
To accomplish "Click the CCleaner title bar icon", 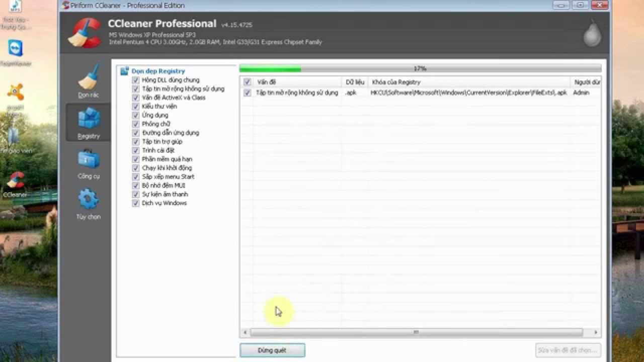I will point(65,6).
